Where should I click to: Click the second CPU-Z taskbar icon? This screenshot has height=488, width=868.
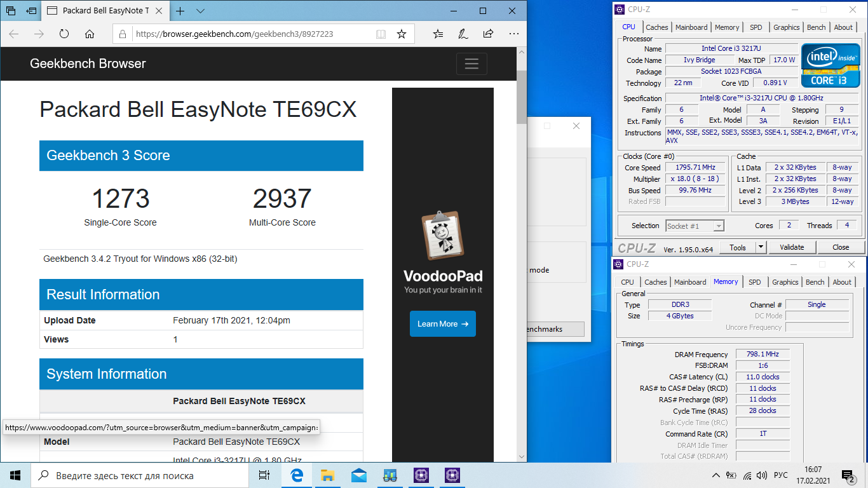pos(452,475)
